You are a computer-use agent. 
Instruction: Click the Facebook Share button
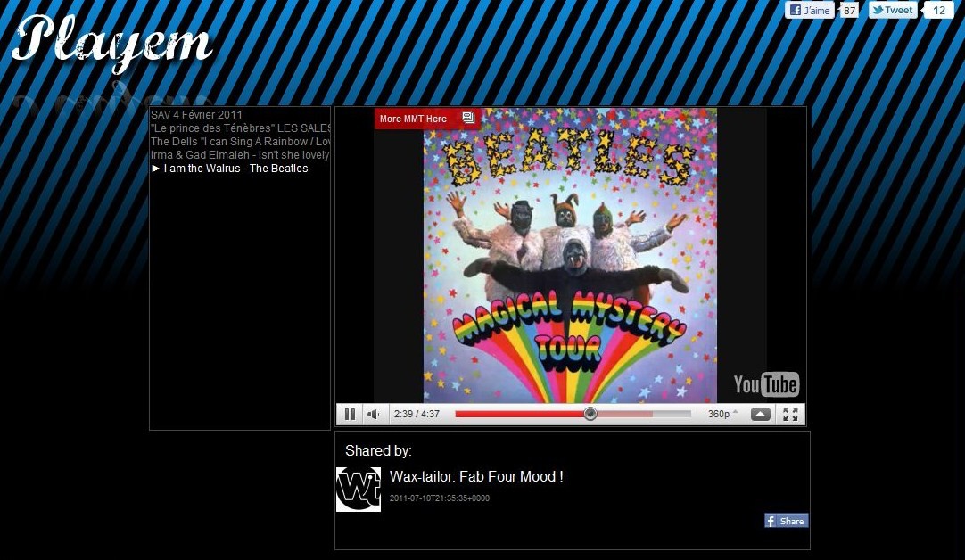[x=786, y=521]
